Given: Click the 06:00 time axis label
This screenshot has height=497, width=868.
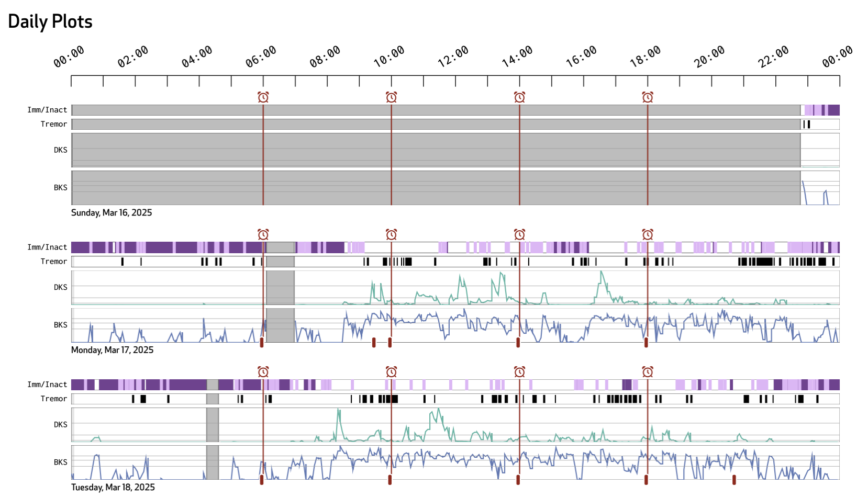Looking at the screenshot, I should tap(261, 57).
